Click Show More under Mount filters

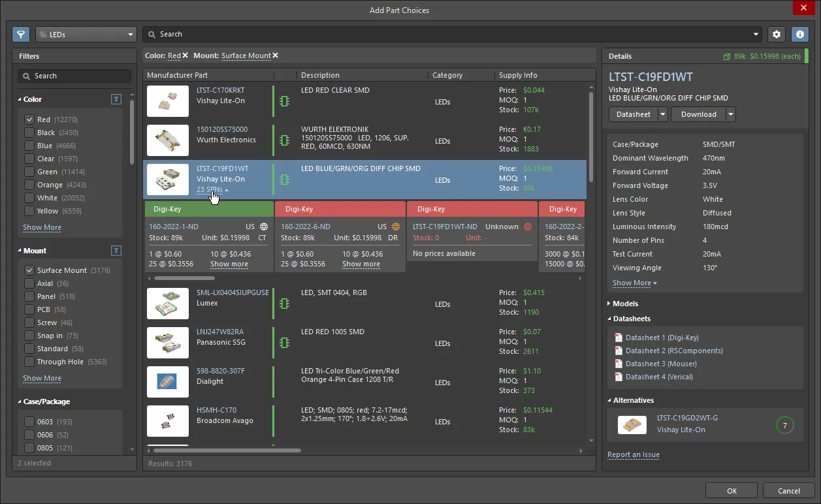click(42, 379)
